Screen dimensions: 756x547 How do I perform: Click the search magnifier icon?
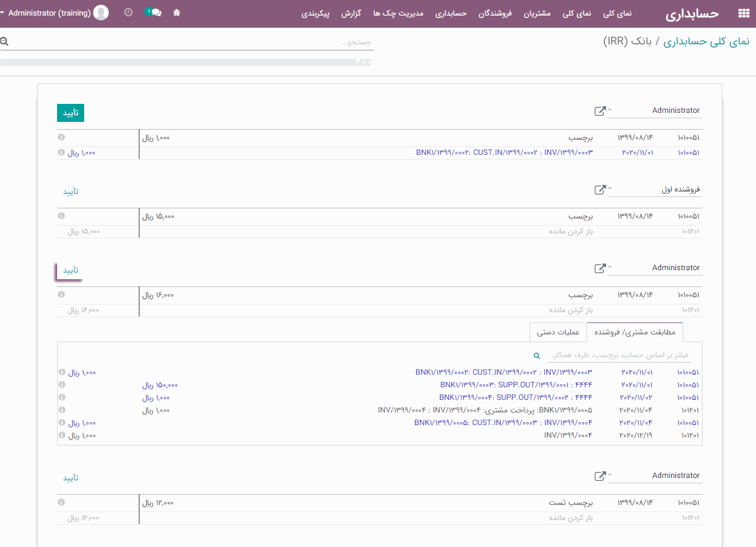[x=5, y=41]
